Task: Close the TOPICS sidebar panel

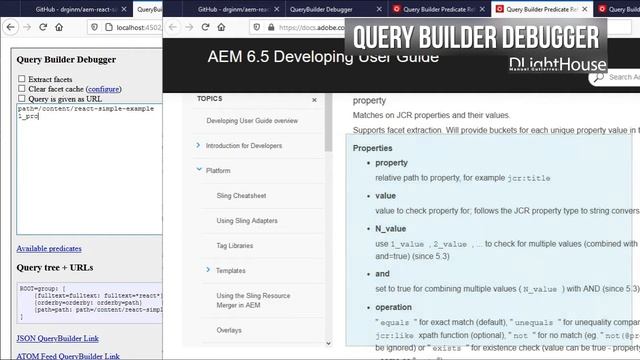Action: (314, 100)
